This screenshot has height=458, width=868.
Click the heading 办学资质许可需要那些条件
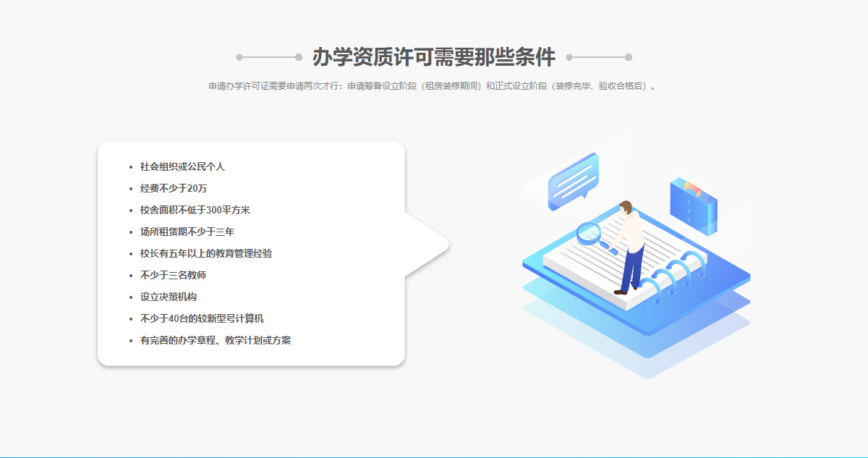coord(434,57)
